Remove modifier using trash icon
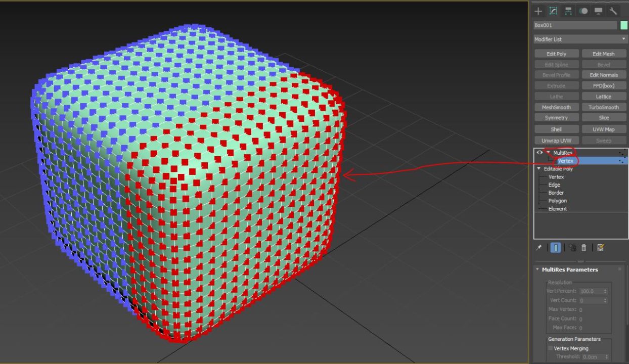 [583, 248]
